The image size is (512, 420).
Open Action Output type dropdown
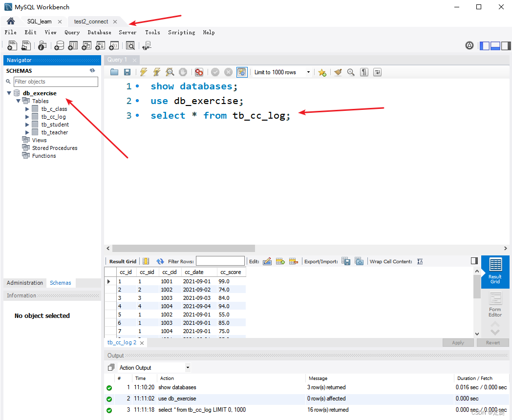pos(188,367)
